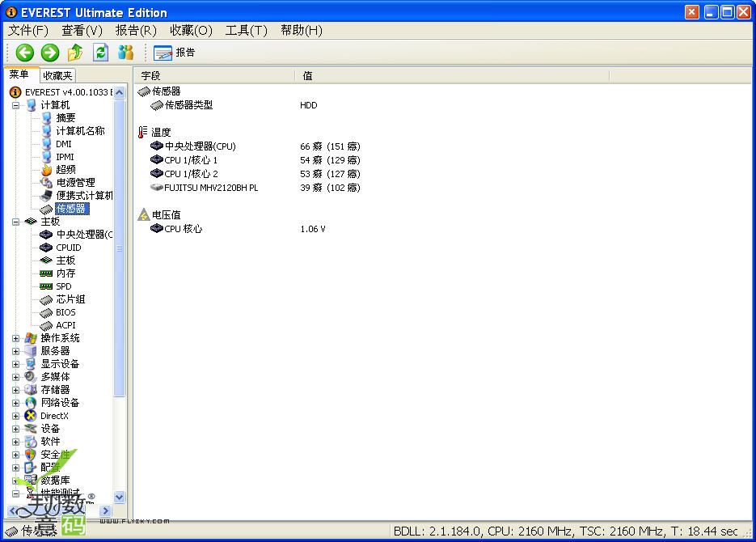
Task: Expand the 设备 tree node
Action: pos(16,430)
